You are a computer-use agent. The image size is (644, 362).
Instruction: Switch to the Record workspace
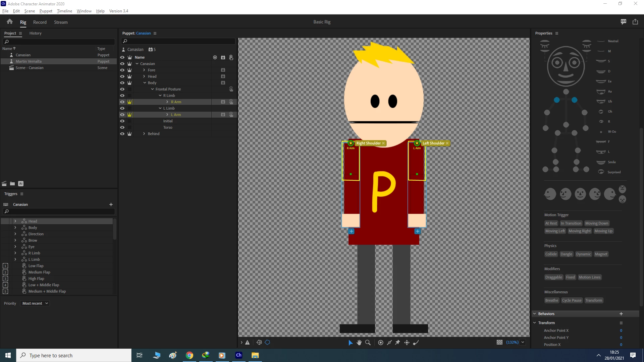coord(40,22)
